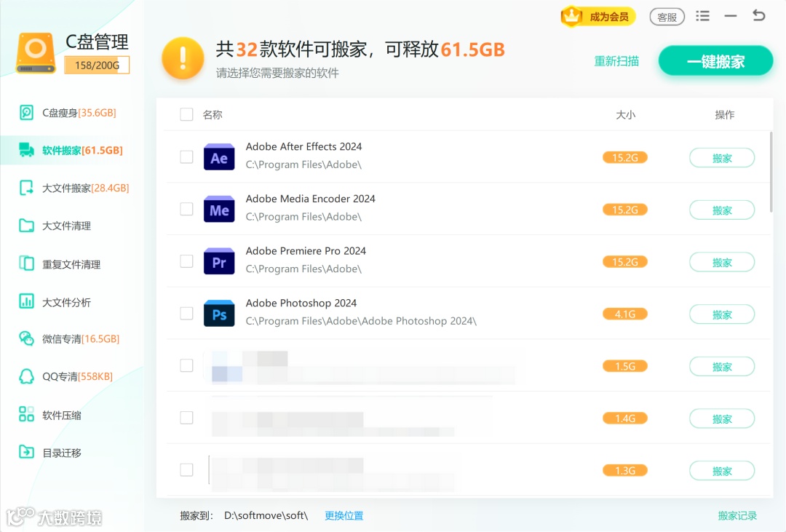Image resolution: width=786 pixels, height=532 pixels.
Task: Click path C:\Program Files\Adobe\Adobe Photoshop 2024\
Action: 361,321
